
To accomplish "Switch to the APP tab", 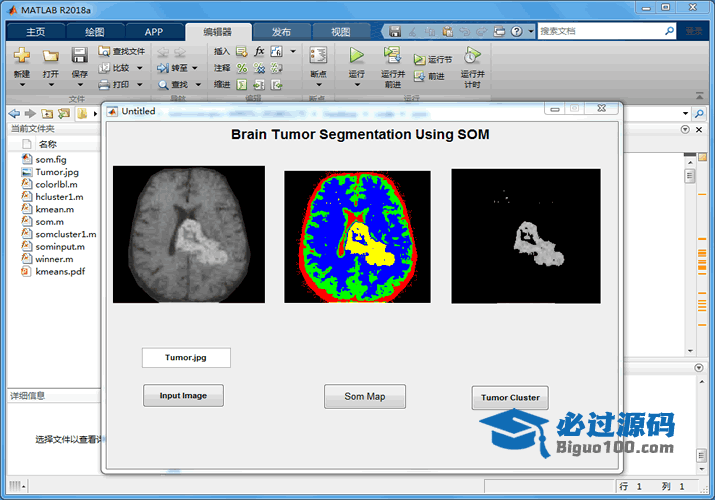I will coord(154,32).
